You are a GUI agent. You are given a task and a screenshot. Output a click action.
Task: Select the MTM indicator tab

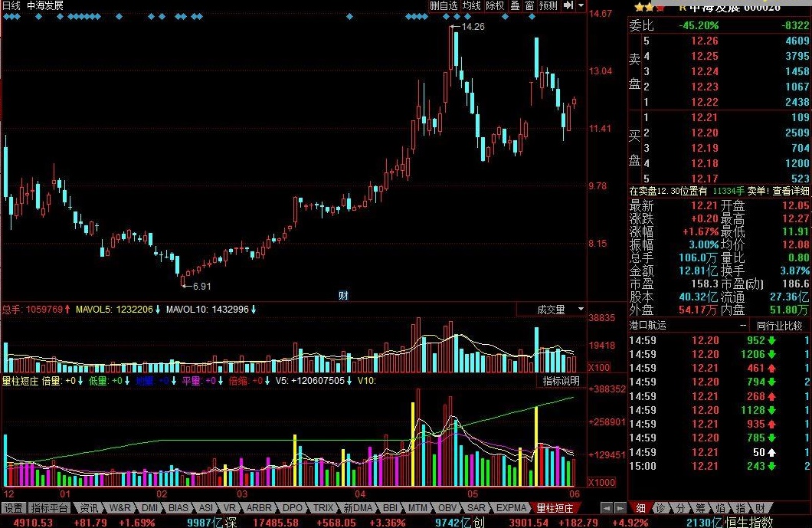(x=417, y=508)
